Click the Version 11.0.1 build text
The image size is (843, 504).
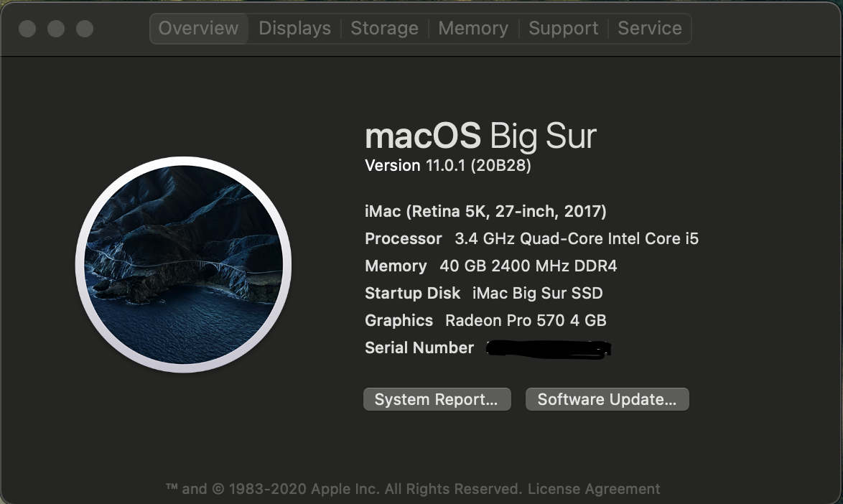[447, 166]
